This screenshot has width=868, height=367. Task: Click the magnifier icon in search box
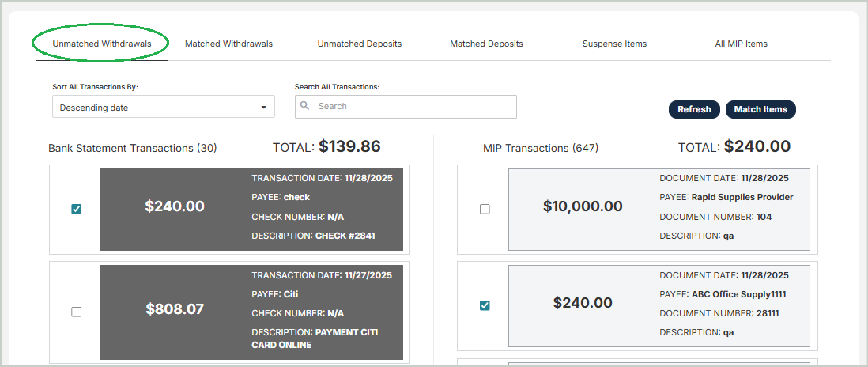pos(305,106)
